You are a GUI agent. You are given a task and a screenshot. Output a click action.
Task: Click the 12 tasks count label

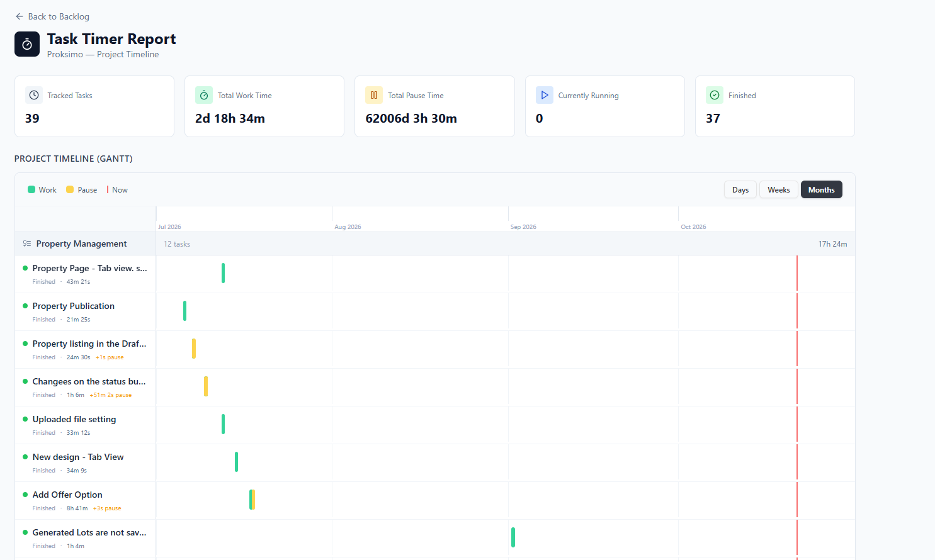click(x=177, y=244)
